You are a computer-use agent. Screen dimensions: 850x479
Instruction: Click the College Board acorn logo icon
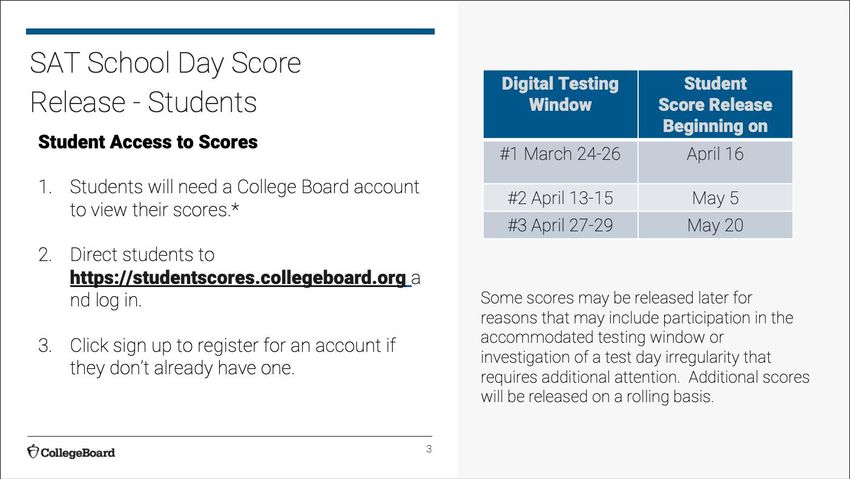[33, 451]
